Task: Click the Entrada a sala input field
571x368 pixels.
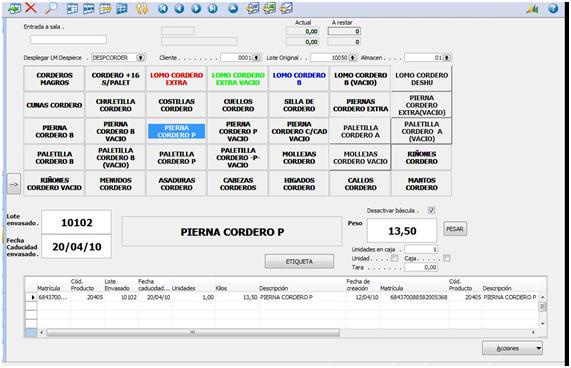Action: pyautogui.click(x=68, y=40)
